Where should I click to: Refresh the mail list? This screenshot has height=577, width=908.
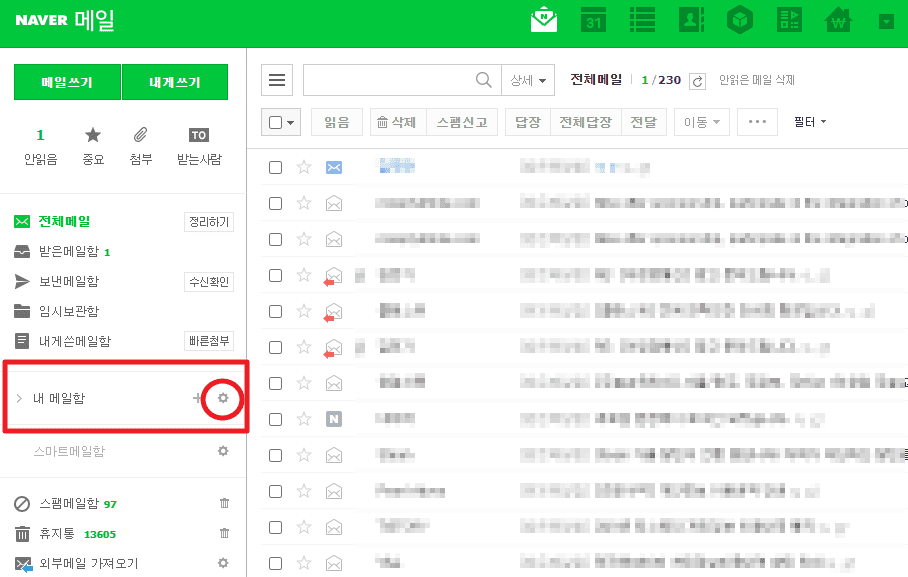click(697, 81)
